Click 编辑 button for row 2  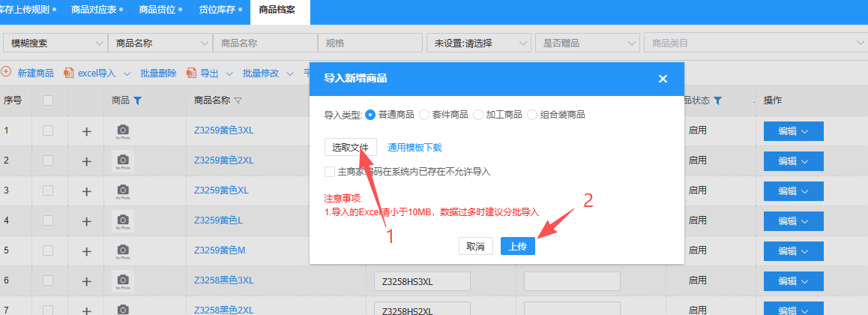pyautogui.click(x=794, y=161)
